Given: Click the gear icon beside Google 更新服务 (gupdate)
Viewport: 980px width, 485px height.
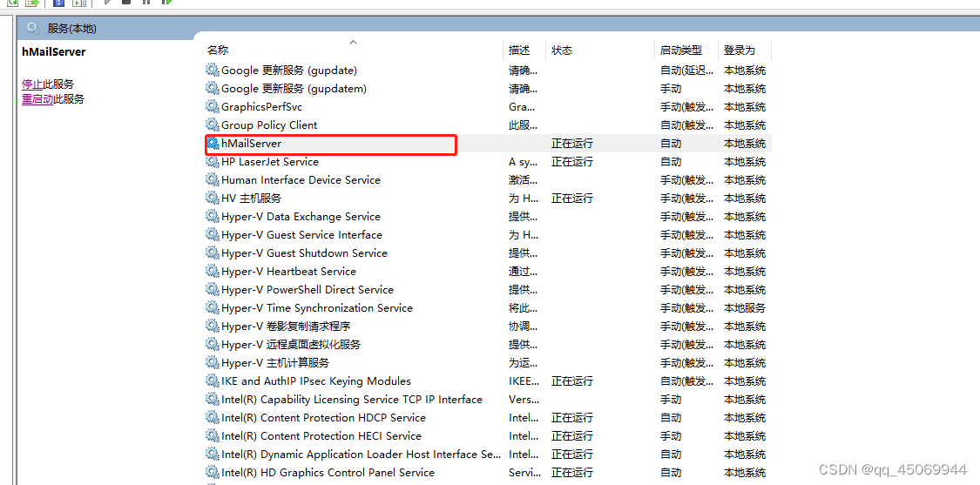Looking at the screenshot, I should click(x=213, y=70).
